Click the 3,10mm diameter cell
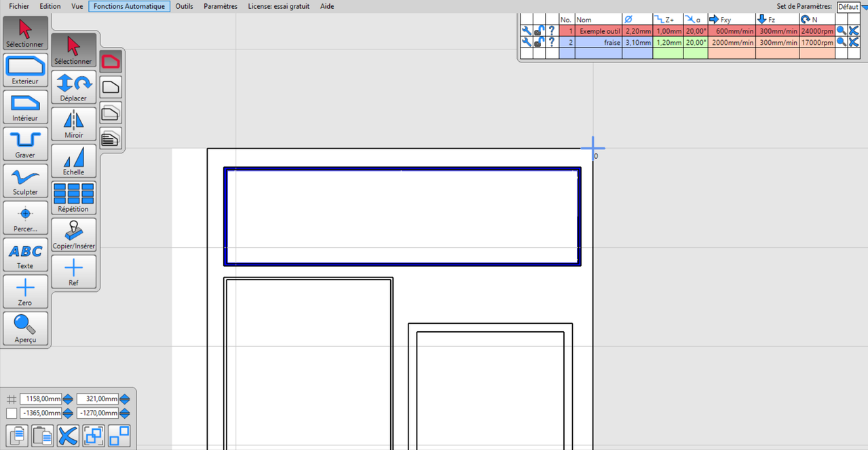 638,42
